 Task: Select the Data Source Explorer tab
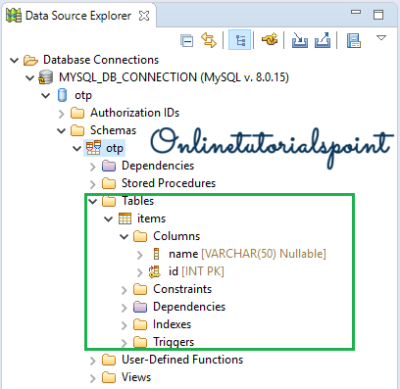(78, 16)
